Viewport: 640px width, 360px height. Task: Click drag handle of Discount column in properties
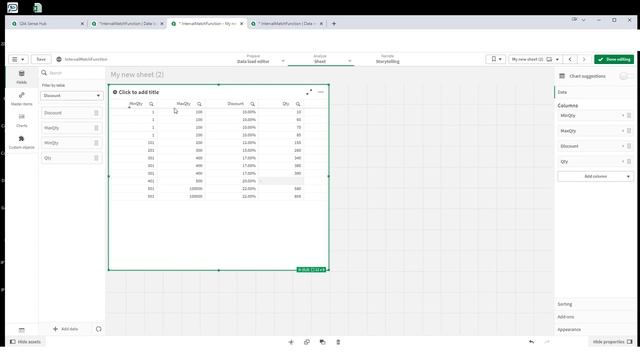[629, 146]
